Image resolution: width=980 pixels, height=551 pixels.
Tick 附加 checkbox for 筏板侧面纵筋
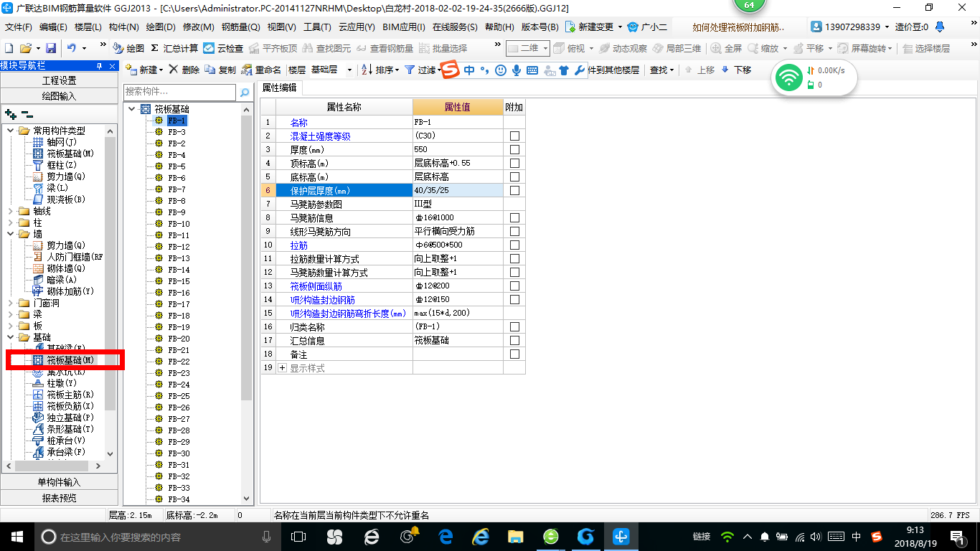point(514,286)
